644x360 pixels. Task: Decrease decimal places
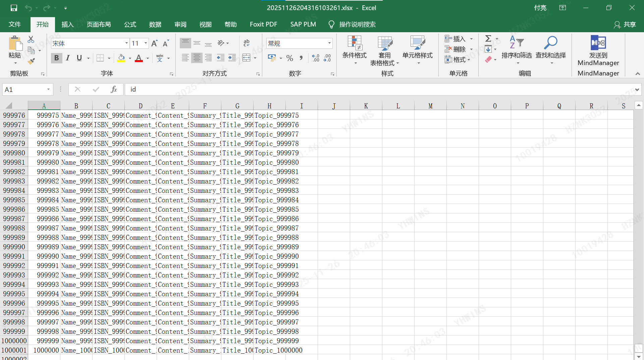[327, 58]
